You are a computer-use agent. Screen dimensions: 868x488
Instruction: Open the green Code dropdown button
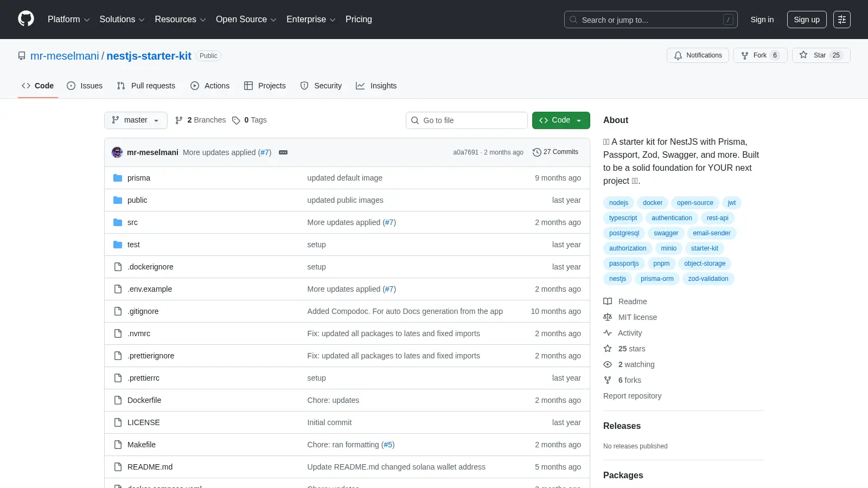tap(561, 120)
